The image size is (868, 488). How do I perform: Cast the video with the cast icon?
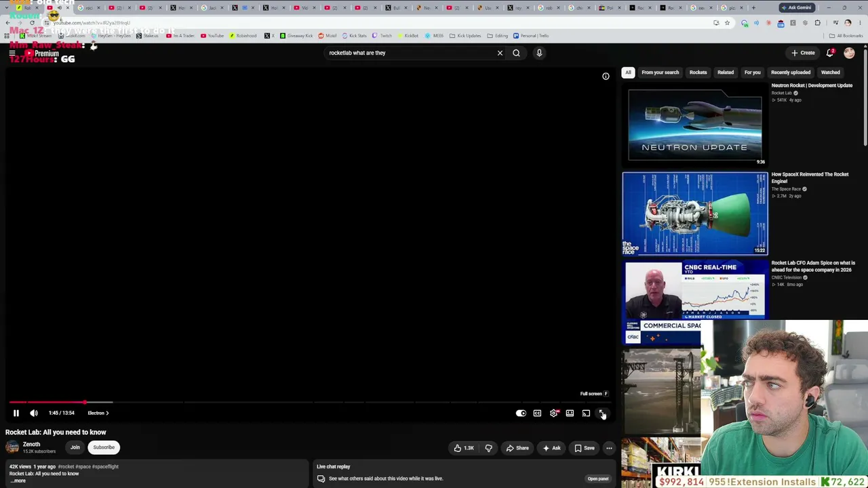tap(586, 413)
